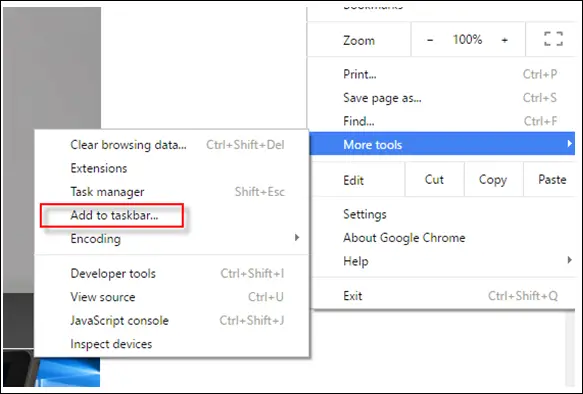Select View source menu item

[x=103, y=297]
